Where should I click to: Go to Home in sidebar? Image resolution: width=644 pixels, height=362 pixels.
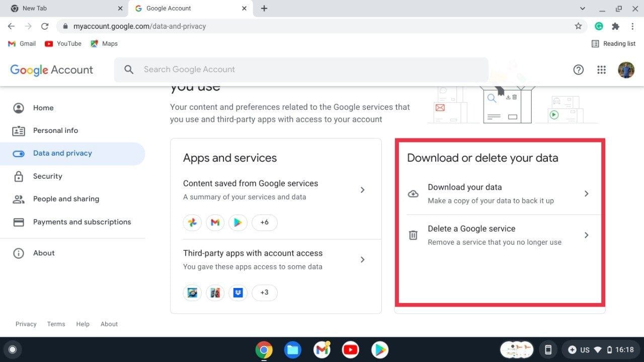tap(72, 108)
